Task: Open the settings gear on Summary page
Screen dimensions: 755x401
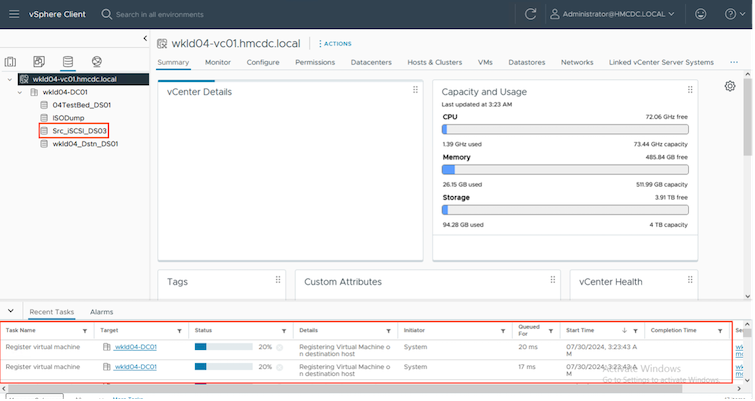Action: [x=730, y=87]
